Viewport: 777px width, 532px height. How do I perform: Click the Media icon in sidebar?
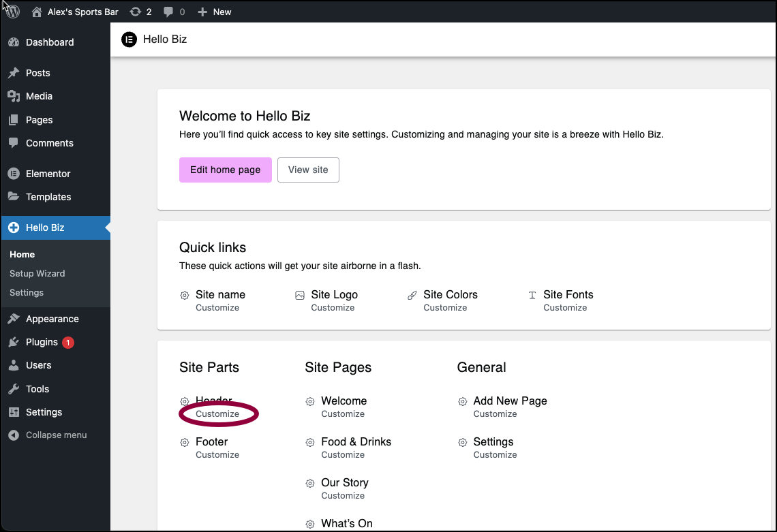[14, 96]
